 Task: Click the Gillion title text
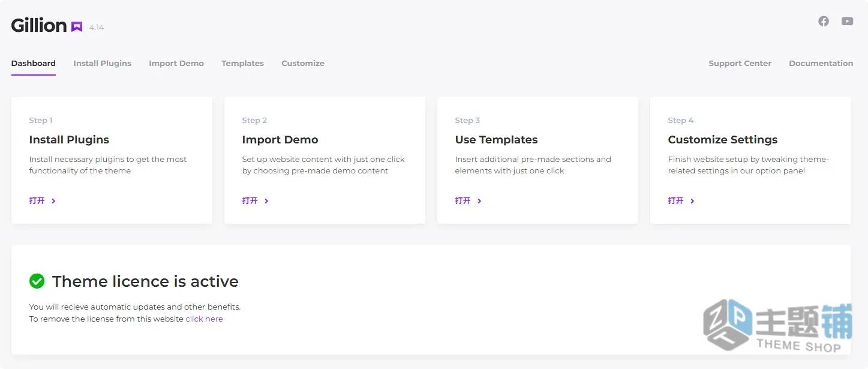click(x=39, y=25)
